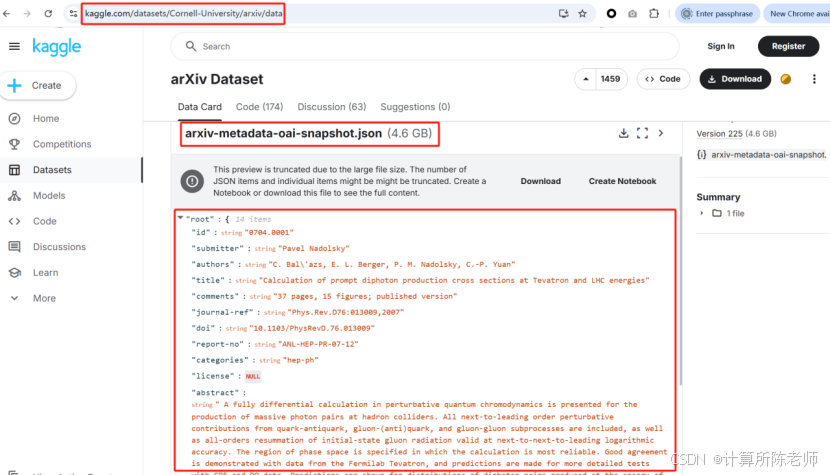Click Create Notebook in the truncation notice
This screenshot has height=475, width=830.
[x=622, y=181]
